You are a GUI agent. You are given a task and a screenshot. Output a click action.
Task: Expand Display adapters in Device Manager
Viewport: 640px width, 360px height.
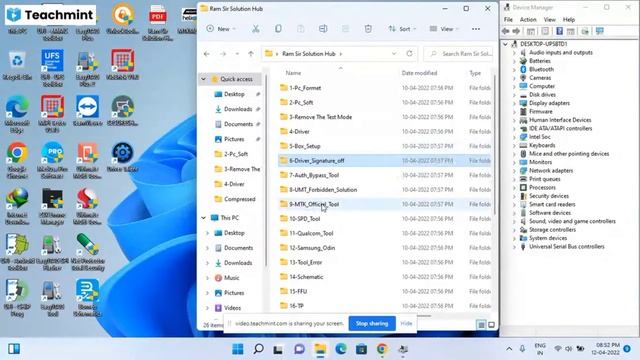[515, 103]
